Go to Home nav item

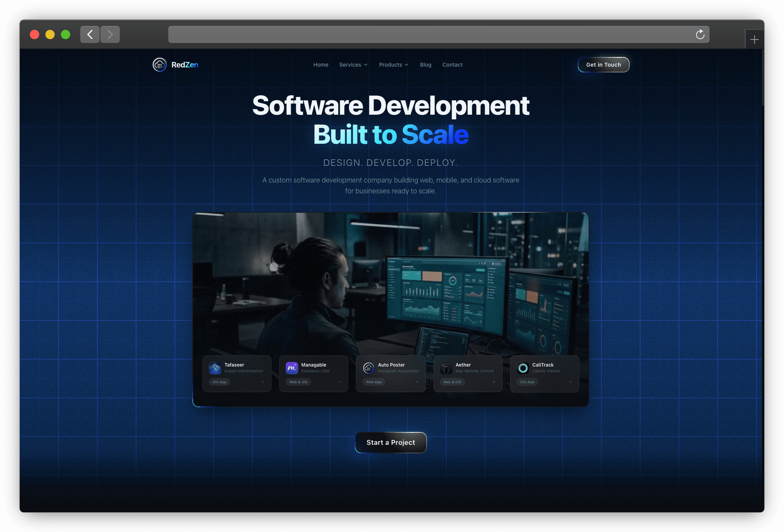[321, 65]
